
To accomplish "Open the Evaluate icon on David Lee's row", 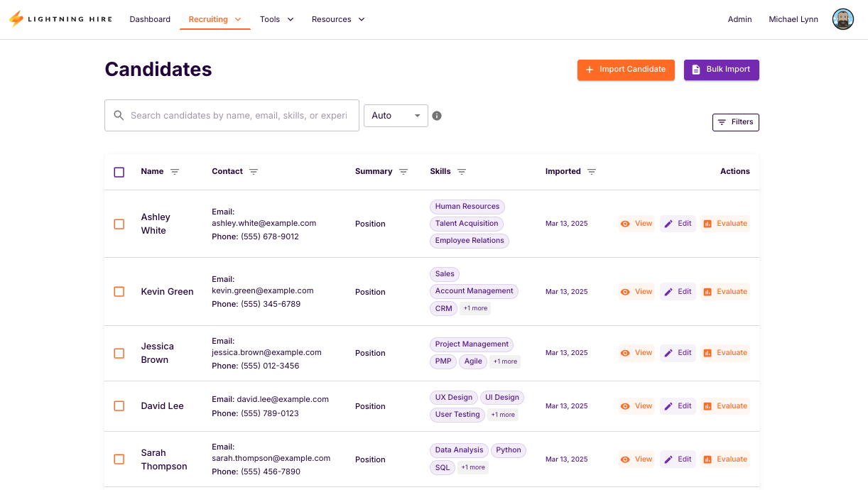I will (706, 405).
